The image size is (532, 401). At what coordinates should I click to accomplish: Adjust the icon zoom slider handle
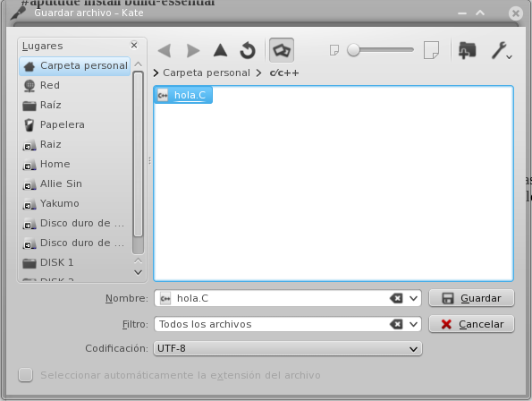point(353,50)
